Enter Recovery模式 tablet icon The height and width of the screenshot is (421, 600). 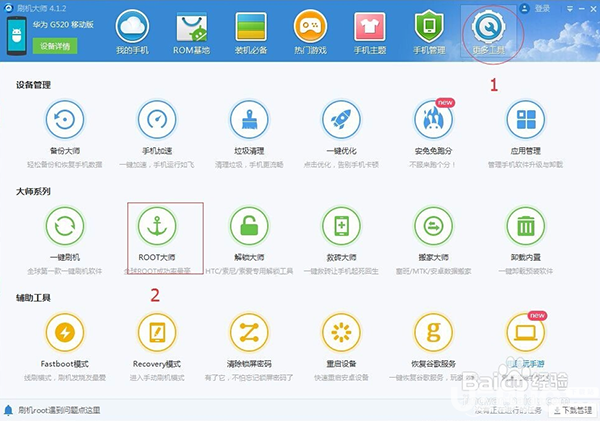click(157, 332)
